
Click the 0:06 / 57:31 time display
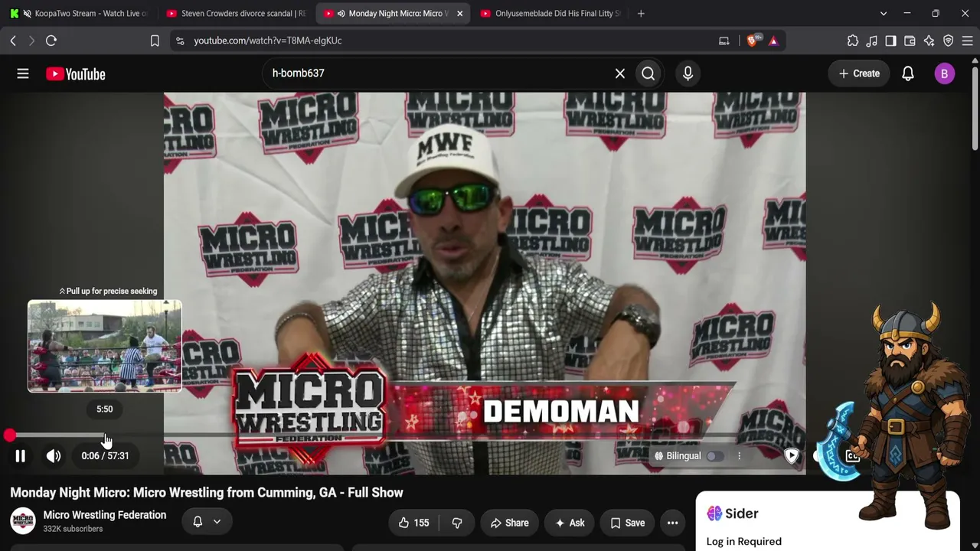click(x=105, y=456)
